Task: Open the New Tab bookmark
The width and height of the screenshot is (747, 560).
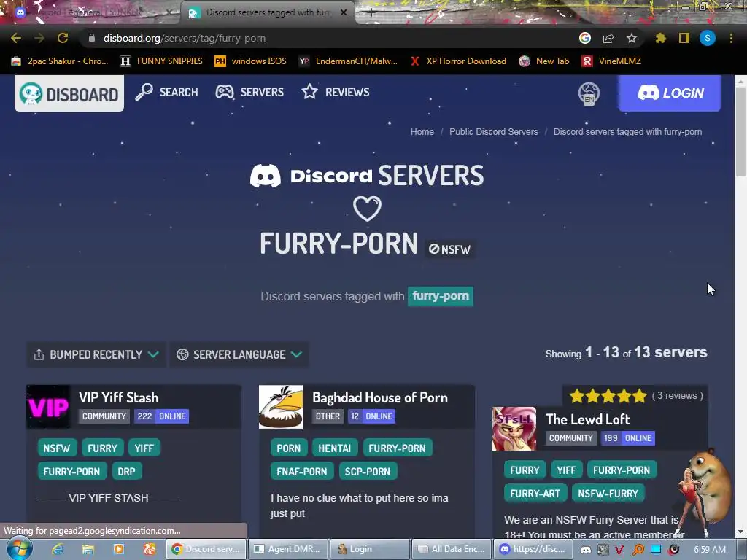Action: click(x=544, y=61)
